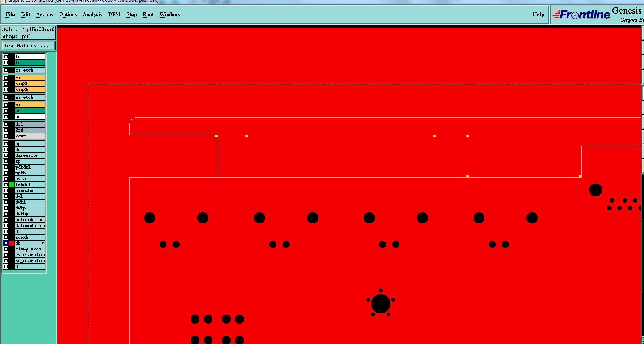Screen dimensions: 644x344
Task: Toggle the checkbox for layer 'sig2t'
Action: pos(6,84)
